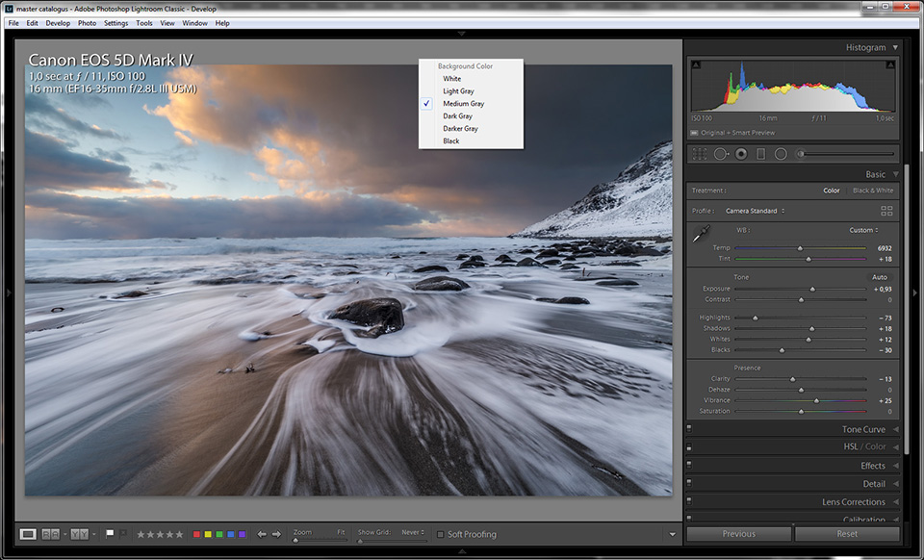The image size is (924, 560).
Task: Choose Dark Gray background color
Action: (x=457, y=116)
